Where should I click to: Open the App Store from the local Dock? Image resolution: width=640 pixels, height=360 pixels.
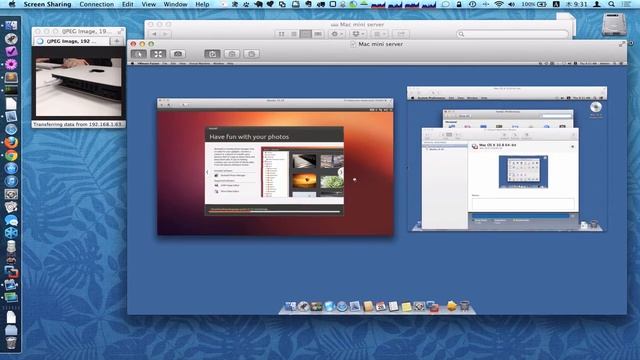click(x=11, y=168)
